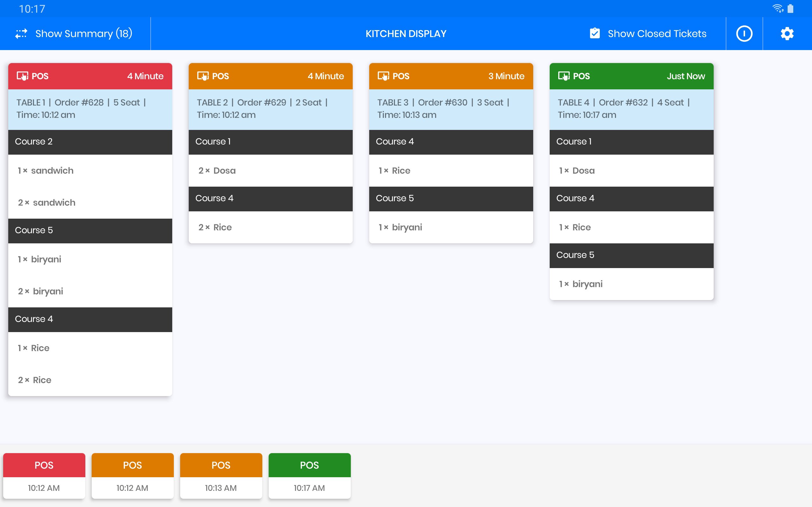Select the 10:13 AM POS tab
This screenshot has width=812, height=507.
click(x=221, y=476)
